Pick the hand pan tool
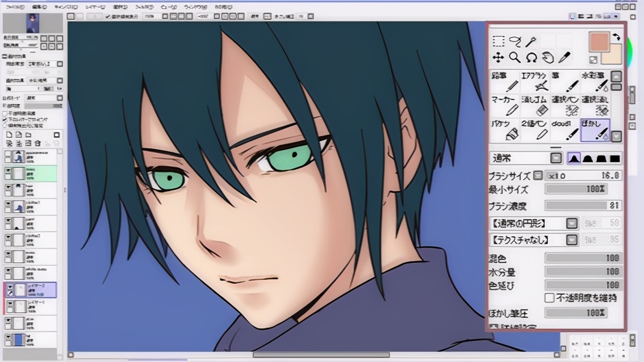This screenshot has height=362, width=644. (547, 57)
